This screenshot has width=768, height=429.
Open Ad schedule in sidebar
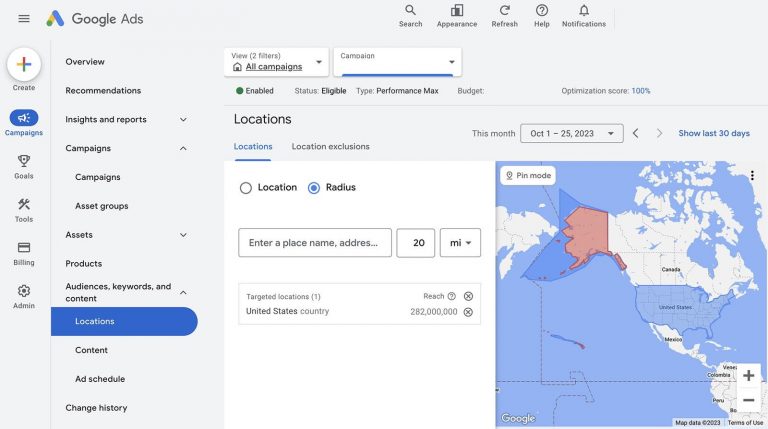coord(100,379)
